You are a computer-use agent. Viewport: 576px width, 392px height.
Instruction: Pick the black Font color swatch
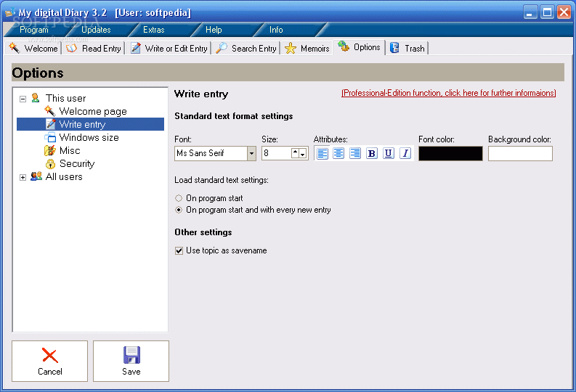tap(450, 153)
